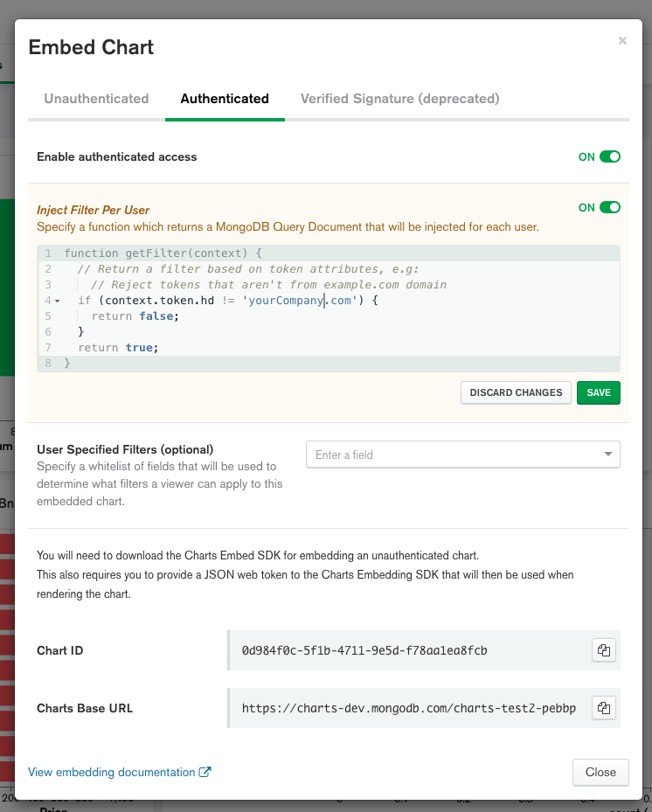Screen dimensions: 652x812
Task: Click the function getFilter(context) line
Action: click(163, 253)
